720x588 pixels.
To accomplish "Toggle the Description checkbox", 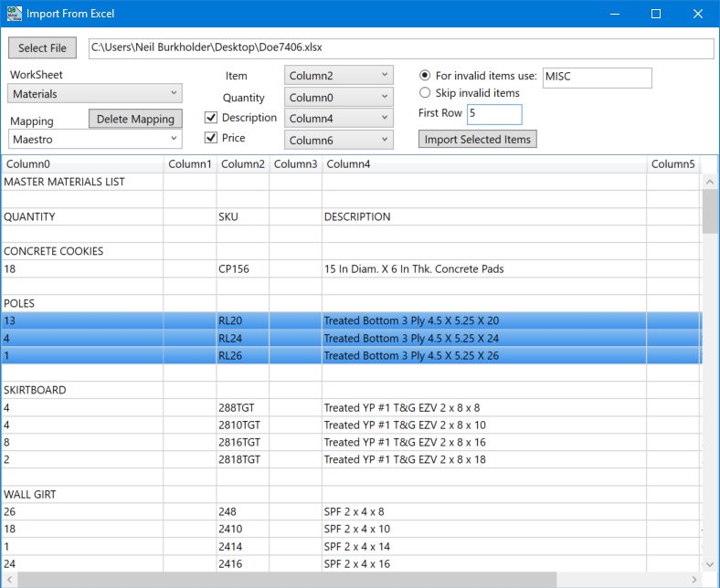I will [211, 118].
